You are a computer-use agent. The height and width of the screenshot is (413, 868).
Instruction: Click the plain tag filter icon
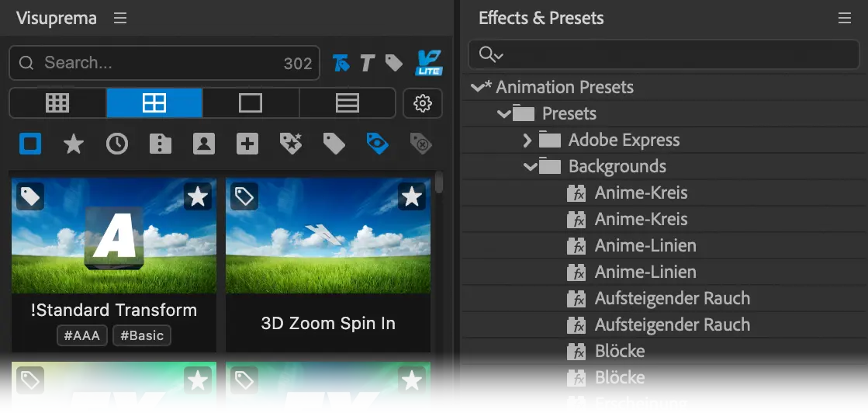pyautogui.click(x=334, y=144)
